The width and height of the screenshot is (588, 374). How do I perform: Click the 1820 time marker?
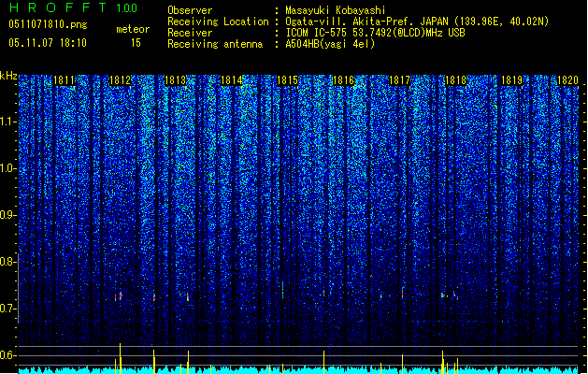pyautogui.click(x=567, y=80)
